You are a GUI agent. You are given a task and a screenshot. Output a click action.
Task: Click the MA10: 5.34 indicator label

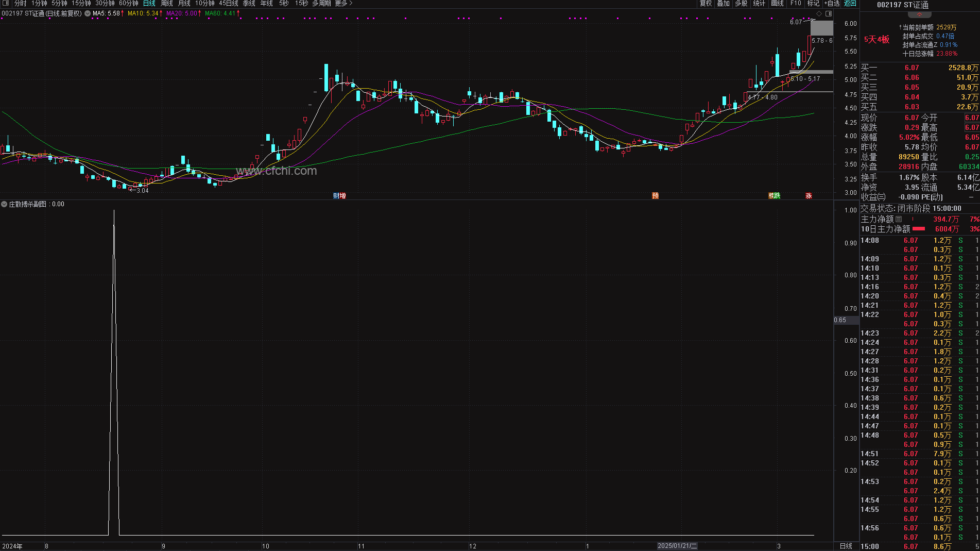(143, 13)
